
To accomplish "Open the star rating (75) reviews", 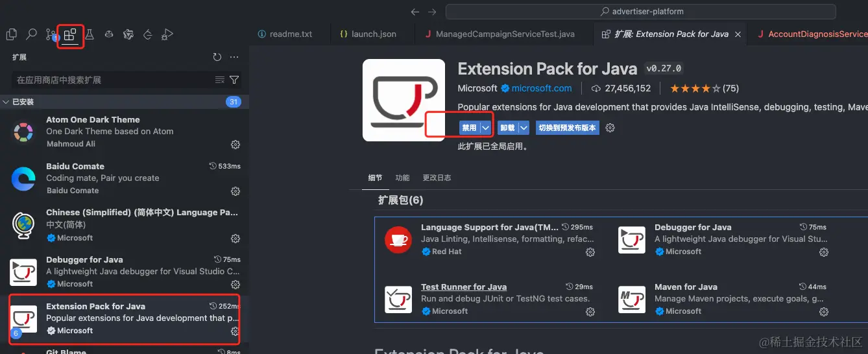I will (705, 88).
